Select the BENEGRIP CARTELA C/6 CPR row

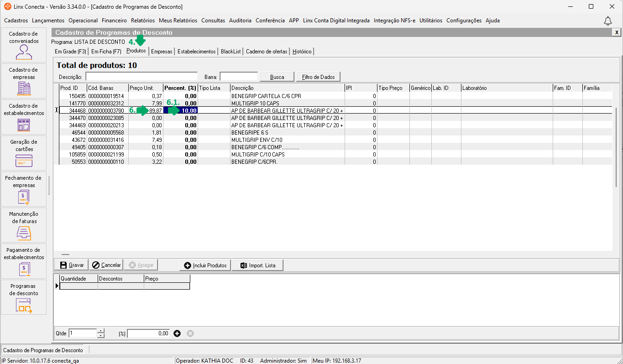(x=335, y=96)
